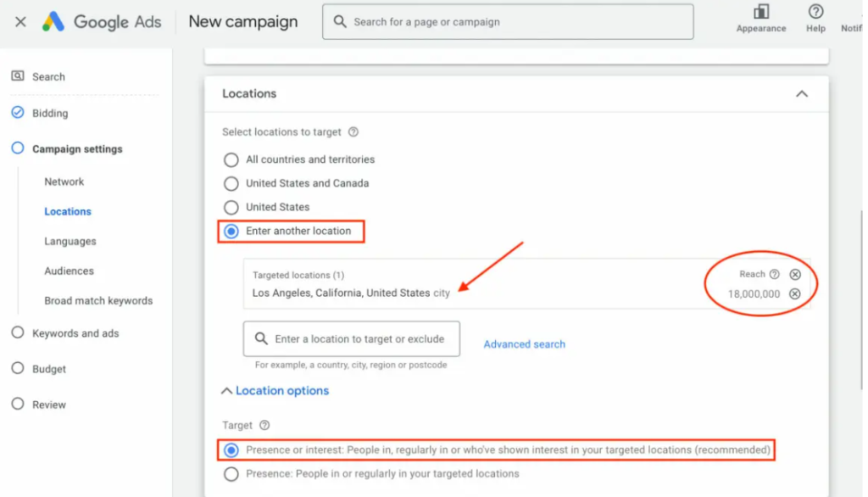Collapse the Locations section chevron
This screenshot has width=868, height=497.
coord(802,93)
